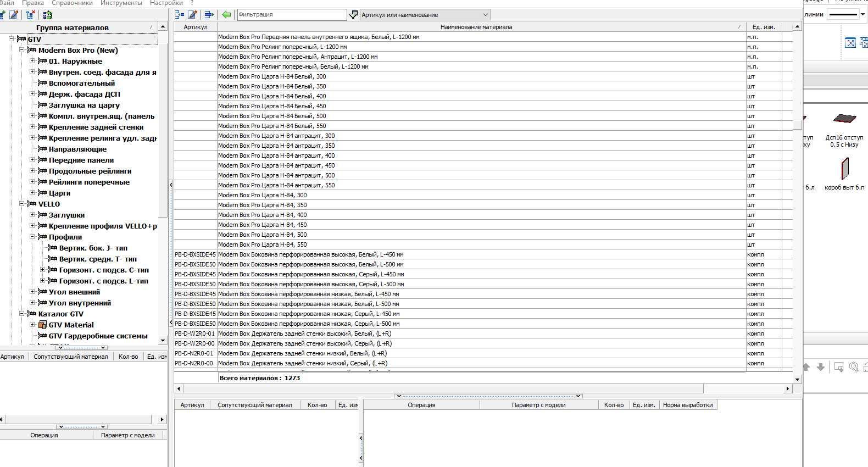This screenshot has width=868, height=467.
Task: Click the move material arrow icon
Action: 209,15
